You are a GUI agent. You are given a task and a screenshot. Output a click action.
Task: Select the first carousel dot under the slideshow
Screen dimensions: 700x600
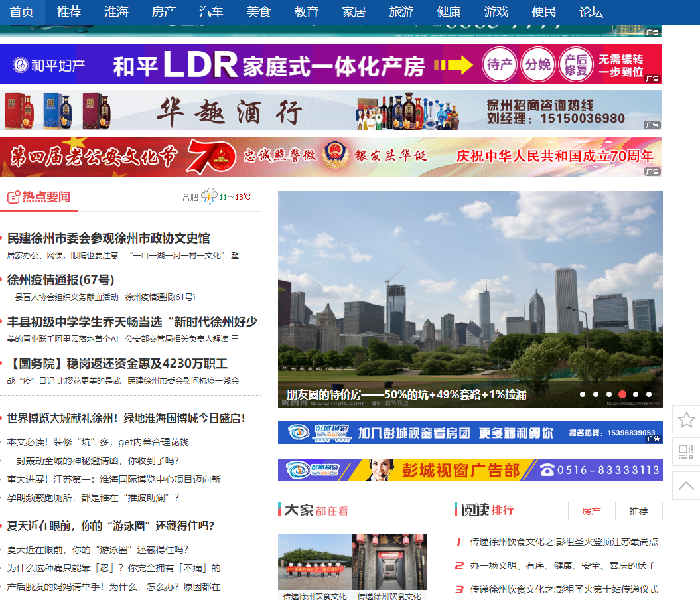click(583, 394)
